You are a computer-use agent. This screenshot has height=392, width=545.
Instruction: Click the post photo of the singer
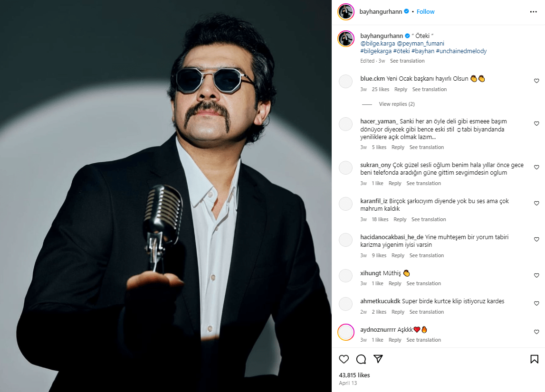pyautogui.click(x=166, y=196)
